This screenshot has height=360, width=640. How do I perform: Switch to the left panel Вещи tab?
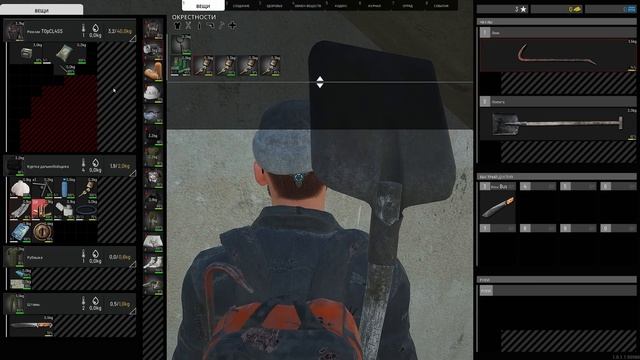click(42, 10)
